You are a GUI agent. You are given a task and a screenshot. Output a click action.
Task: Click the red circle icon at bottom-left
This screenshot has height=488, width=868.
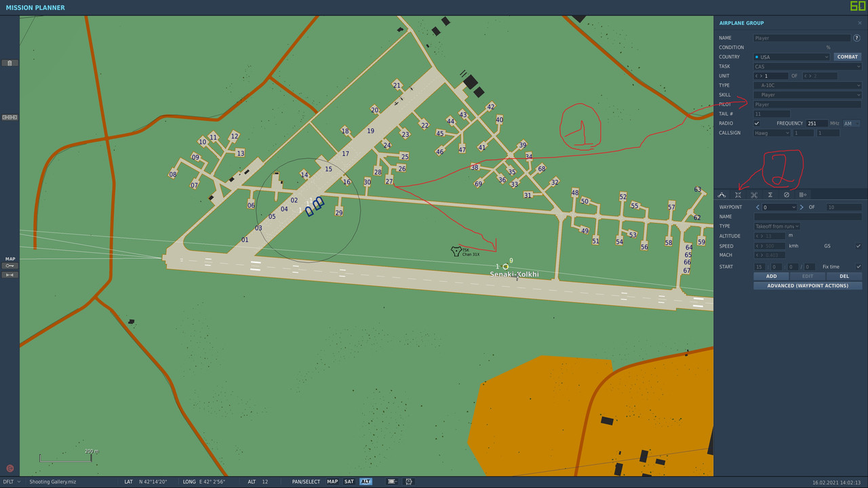[9, 468]
